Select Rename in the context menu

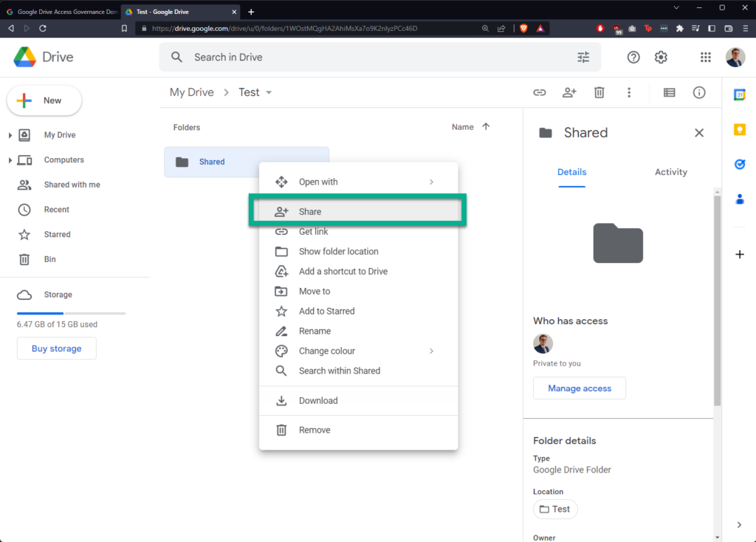click(x=358, y=332)
